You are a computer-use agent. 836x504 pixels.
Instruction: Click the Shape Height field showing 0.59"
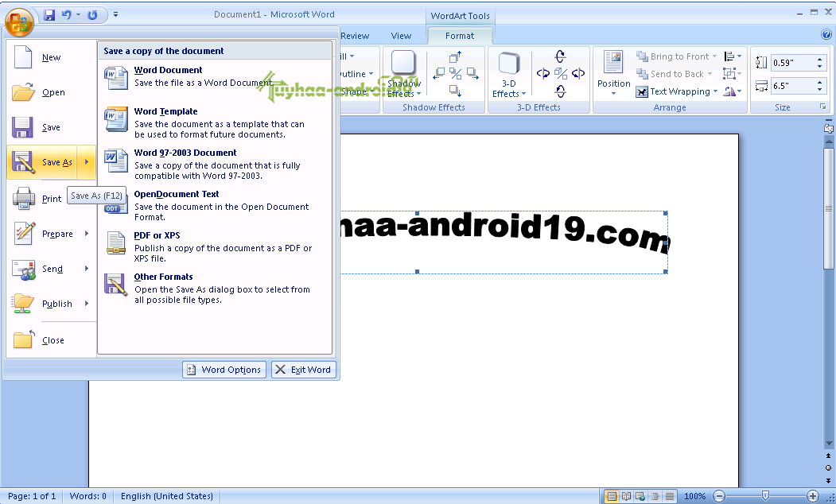click(x=792, y=63)
